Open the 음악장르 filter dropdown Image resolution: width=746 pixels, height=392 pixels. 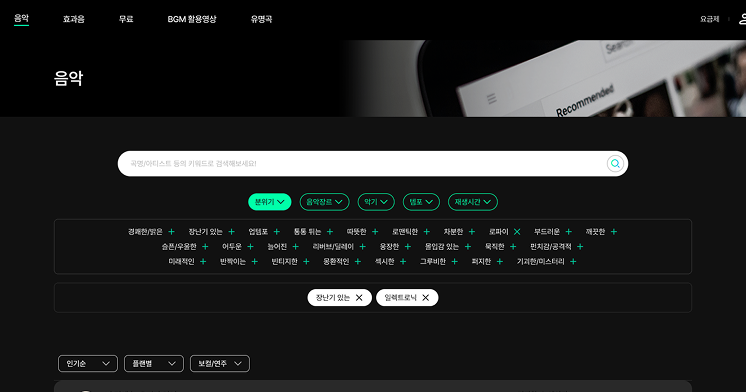(x=324, y=202)
